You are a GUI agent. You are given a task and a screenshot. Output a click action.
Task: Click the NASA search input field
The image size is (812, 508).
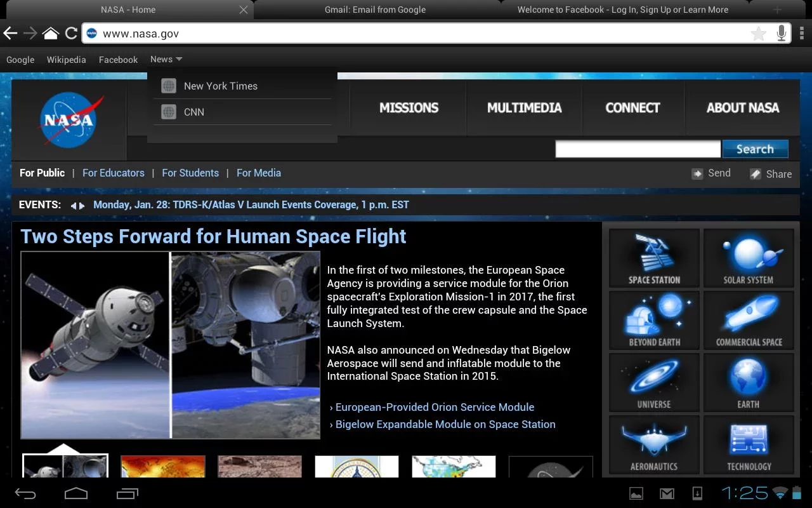click(x=638, y=149)
